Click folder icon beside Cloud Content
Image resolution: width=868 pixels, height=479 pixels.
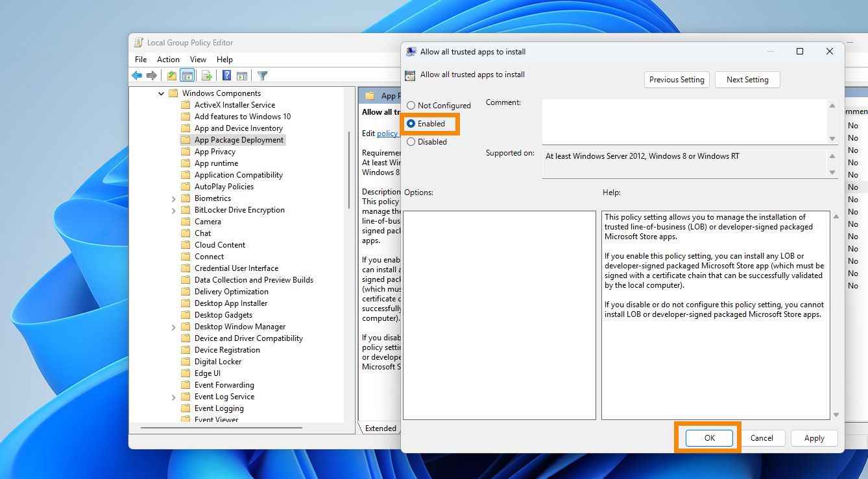[x=186, y=245]
